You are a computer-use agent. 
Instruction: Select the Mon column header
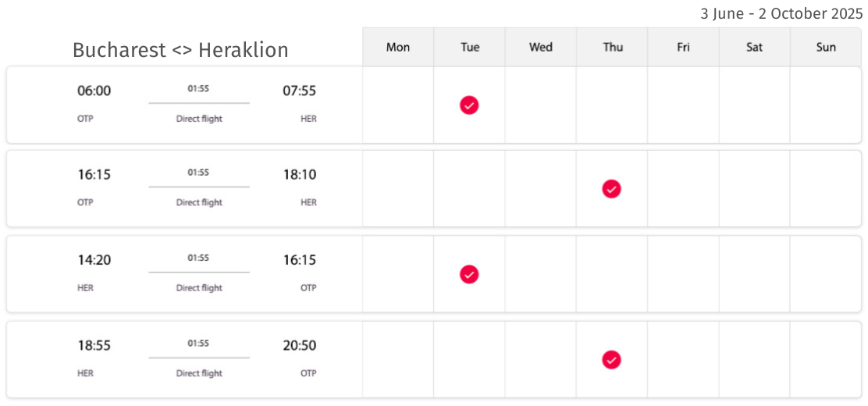[x=398, y=47]
